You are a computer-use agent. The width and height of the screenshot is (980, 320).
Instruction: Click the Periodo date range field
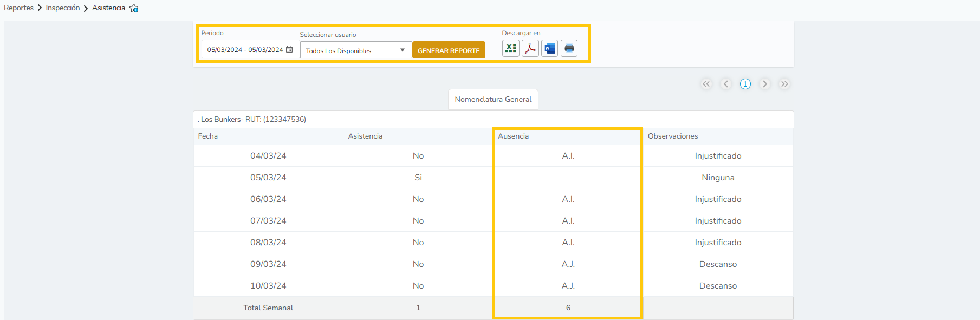click(245, 50)
